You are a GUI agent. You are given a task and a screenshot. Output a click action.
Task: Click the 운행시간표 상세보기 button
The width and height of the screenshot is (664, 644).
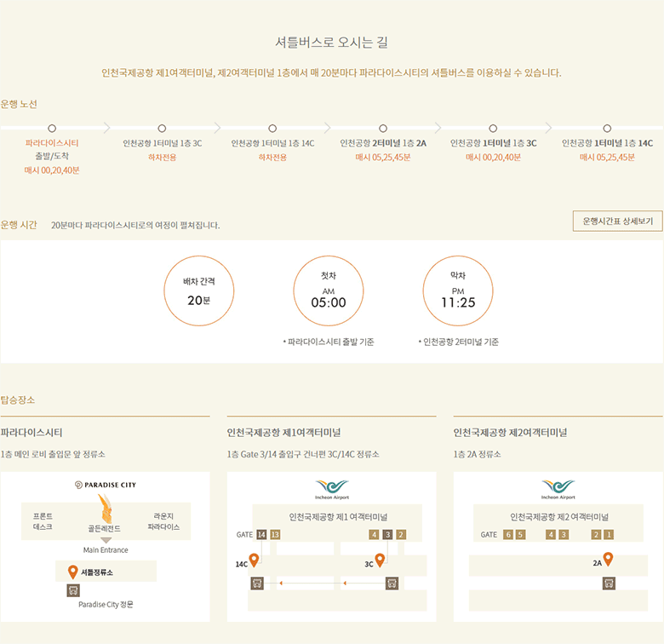[x=617, y=221]
